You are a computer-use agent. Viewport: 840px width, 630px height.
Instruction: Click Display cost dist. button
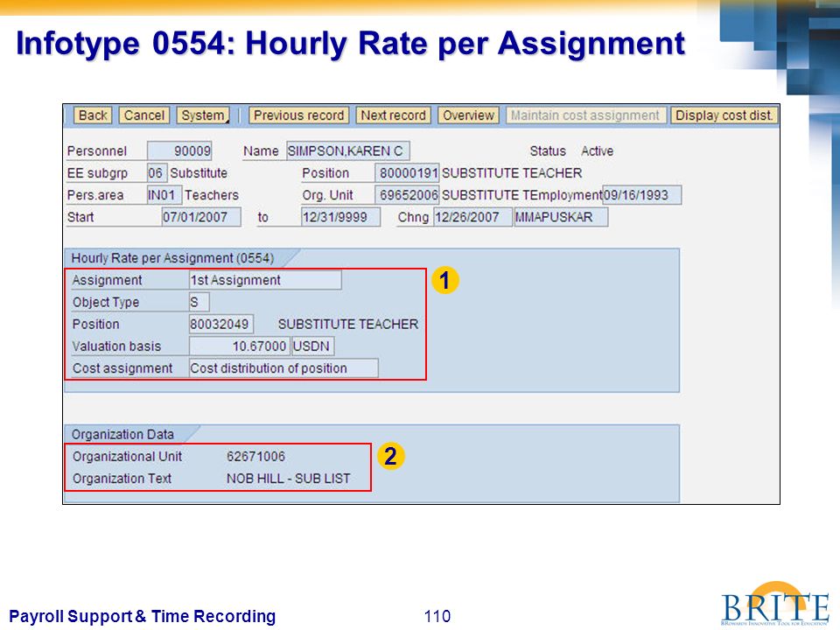pyautogui.click(x=724, y=115)
